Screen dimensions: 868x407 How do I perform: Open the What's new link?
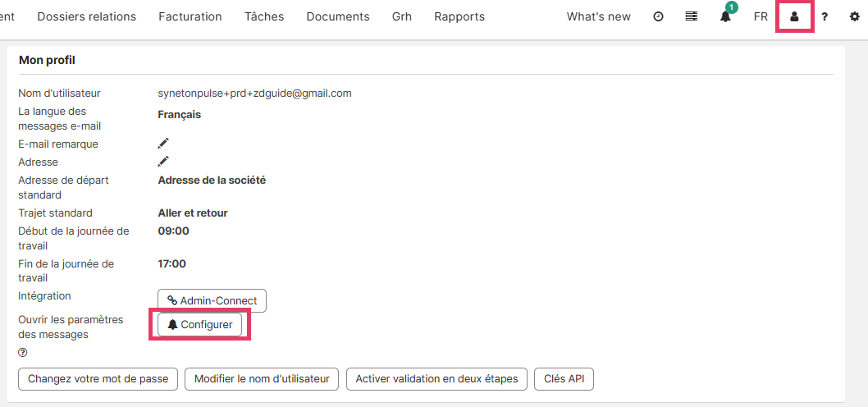(x=599, y=16)
